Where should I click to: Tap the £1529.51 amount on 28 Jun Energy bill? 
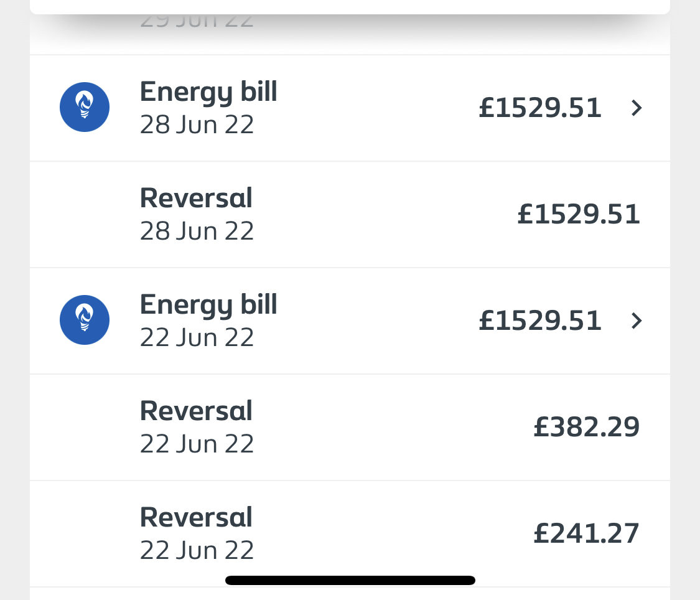(x=540, y=108)
